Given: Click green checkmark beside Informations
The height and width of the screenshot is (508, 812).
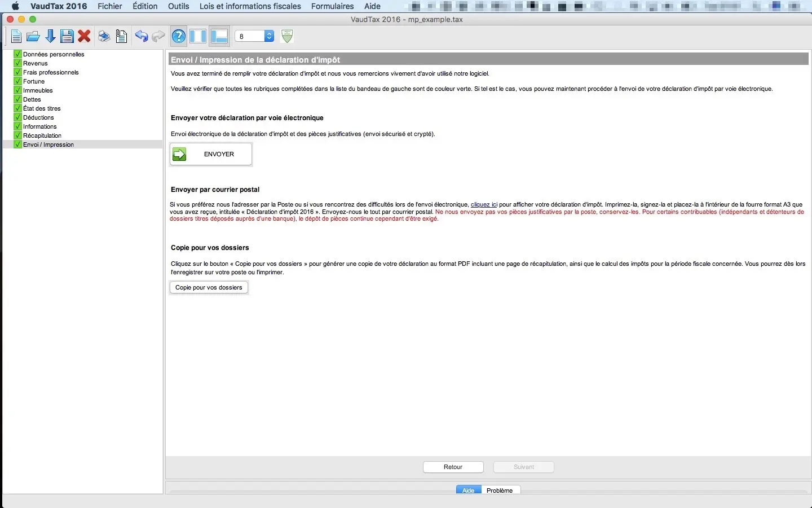Looking at the screenshot, I should [x=17, y=126].
